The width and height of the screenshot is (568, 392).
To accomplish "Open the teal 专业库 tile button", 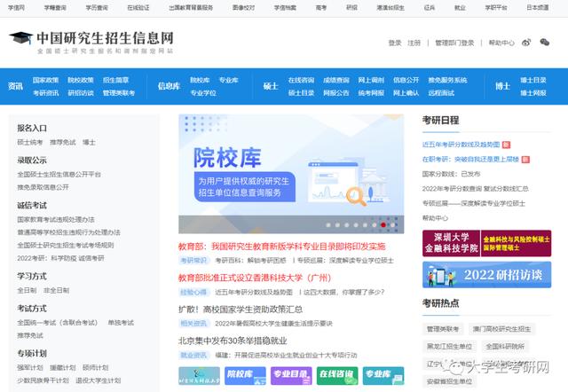I will point(383,376).
